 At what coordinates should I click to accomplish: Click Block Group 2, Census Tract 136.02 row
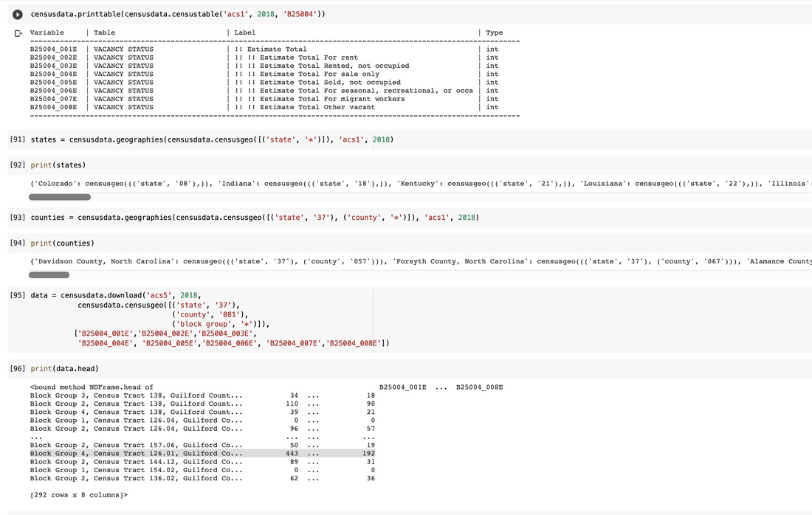click(x=202, y=478)
